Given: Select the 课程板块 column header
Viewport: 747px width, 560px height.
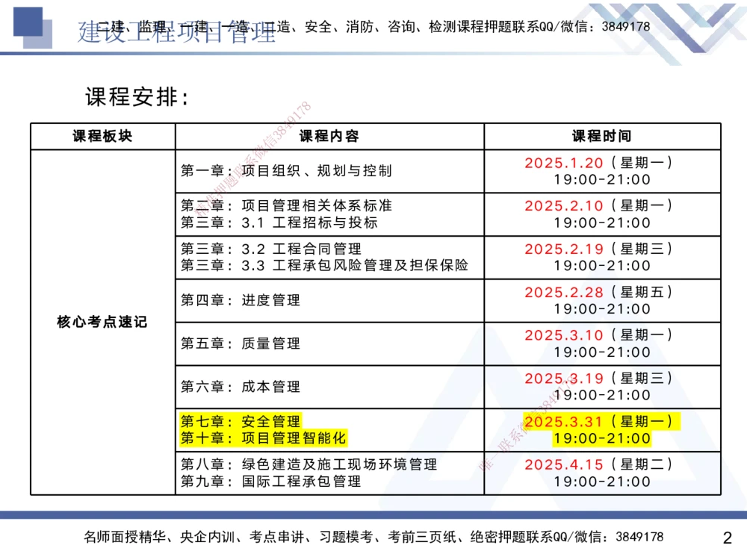Looking at the screenshot, I should point(102,135).
